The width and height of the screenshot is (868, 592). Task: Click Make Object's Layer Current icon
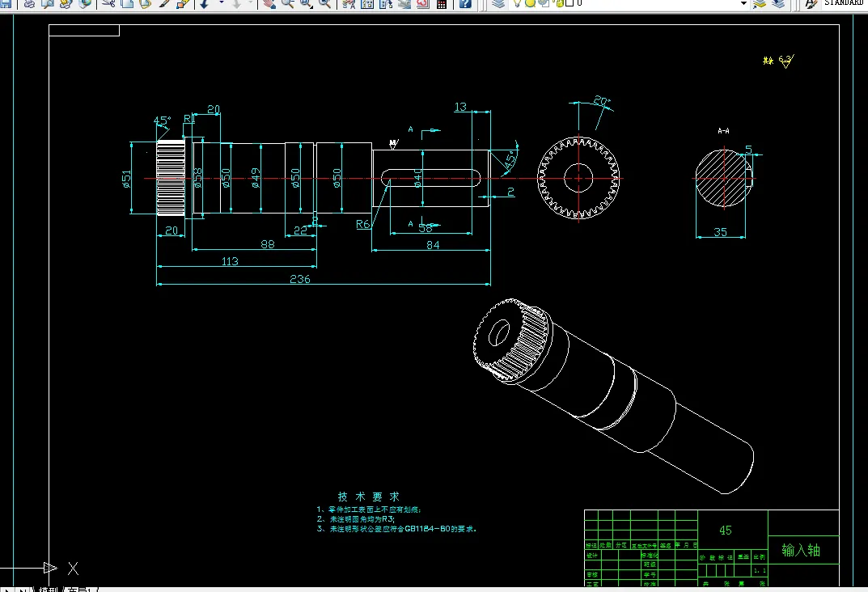(760, 3)
